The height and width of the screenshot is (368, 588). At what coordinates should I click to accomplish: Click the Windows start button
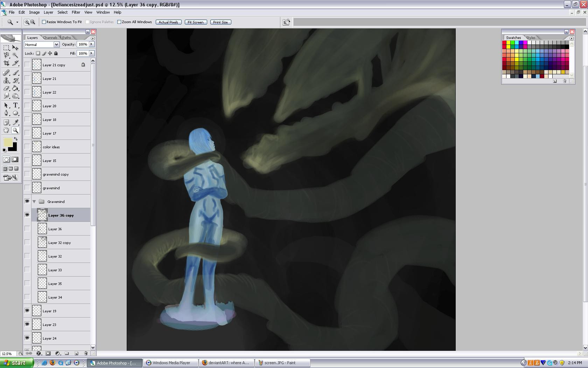17,363
